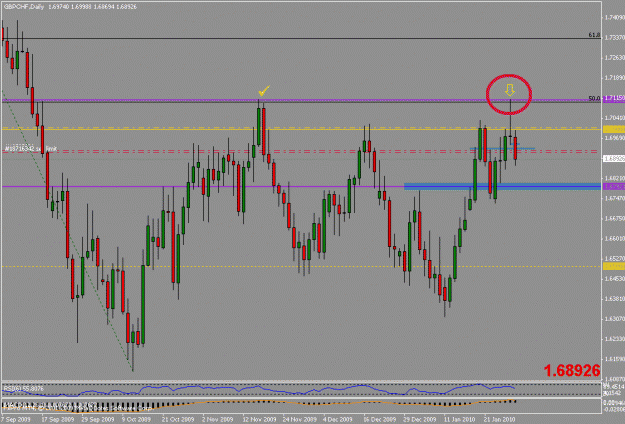Screen dimensions: 625x424
Task: Click the 1.66010 price axis label
Action: [x=615, y=238]
